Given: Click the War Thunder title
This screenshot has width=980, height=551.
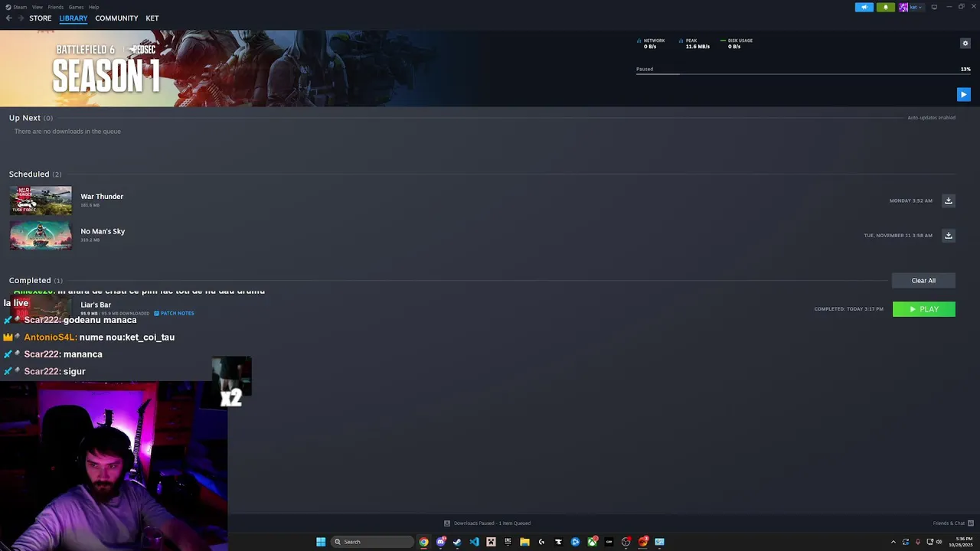Looking at the screenshot, I should (x=102, y=197).
